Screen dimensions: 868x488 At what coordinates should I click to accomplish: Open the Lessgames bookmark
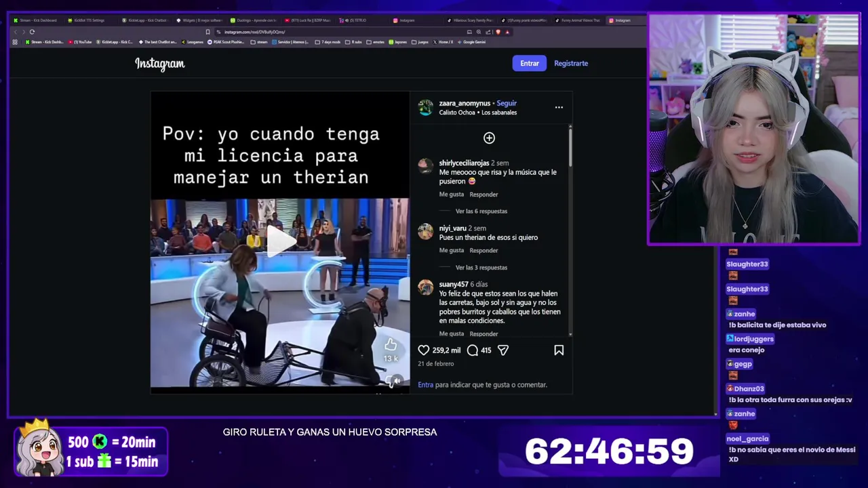click(x=192, y=42)
